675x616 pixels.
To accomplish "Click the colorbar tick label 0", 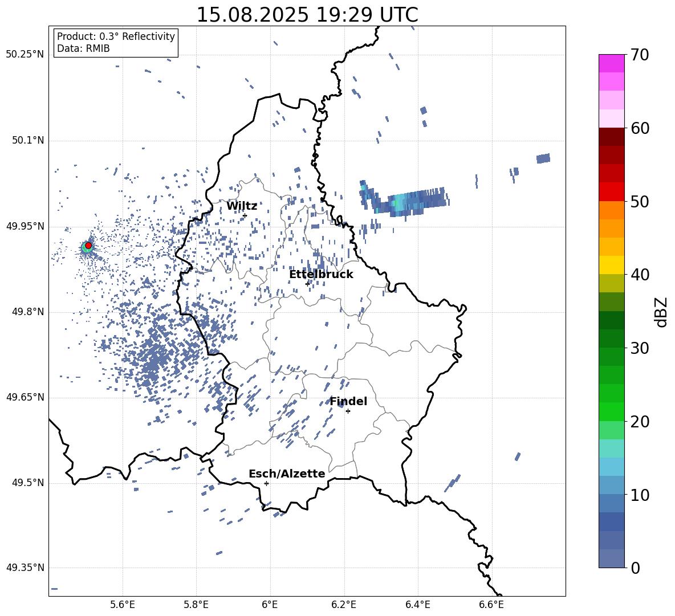I will (635, 568).
